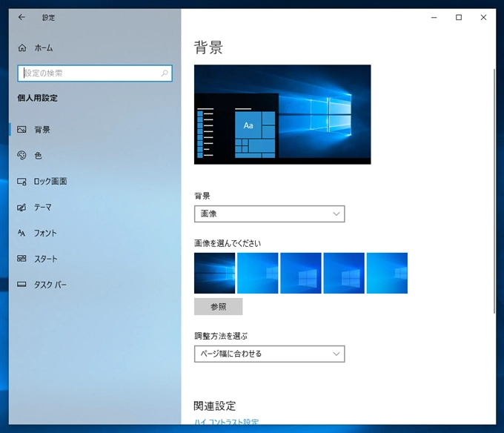Click the 関連設定 heading

pyautogui.click(x=215, y=406)
